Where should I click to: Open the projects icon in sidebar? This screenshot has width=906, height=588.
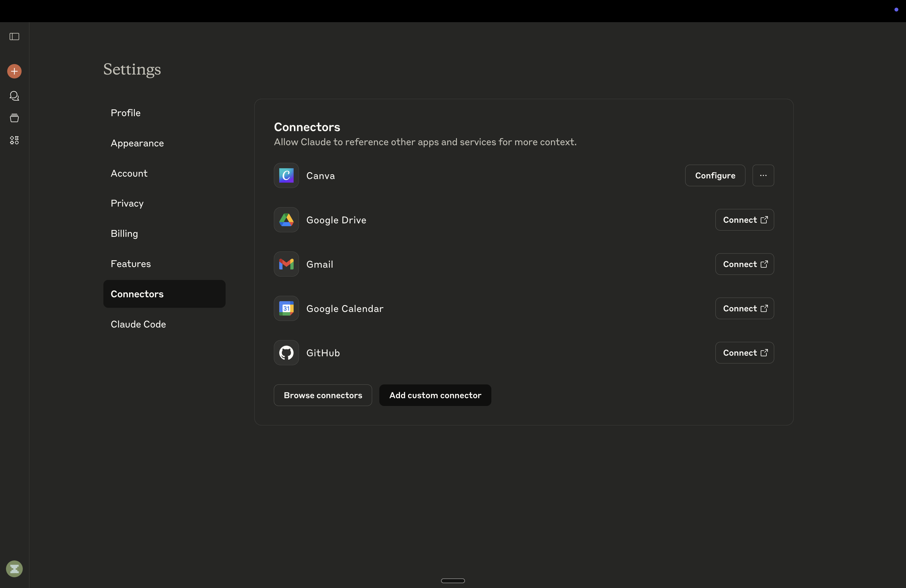click(14, 118)
